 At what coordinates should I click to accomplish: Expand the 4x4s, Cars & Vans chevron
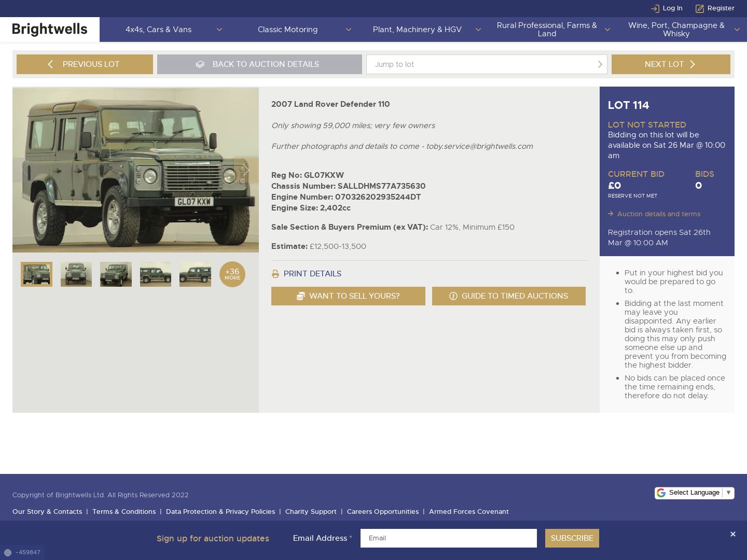pyautogui.click(x=219, y=30)
